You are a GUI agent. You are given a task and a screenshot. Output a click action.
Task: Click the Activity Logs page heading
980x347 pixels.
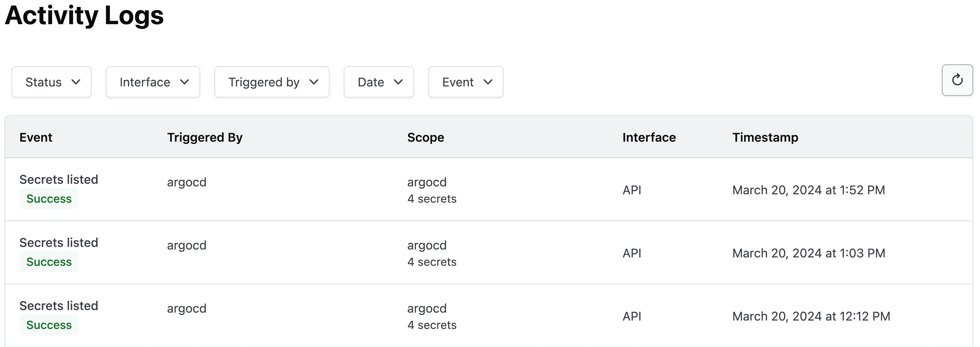click(84, 16)
